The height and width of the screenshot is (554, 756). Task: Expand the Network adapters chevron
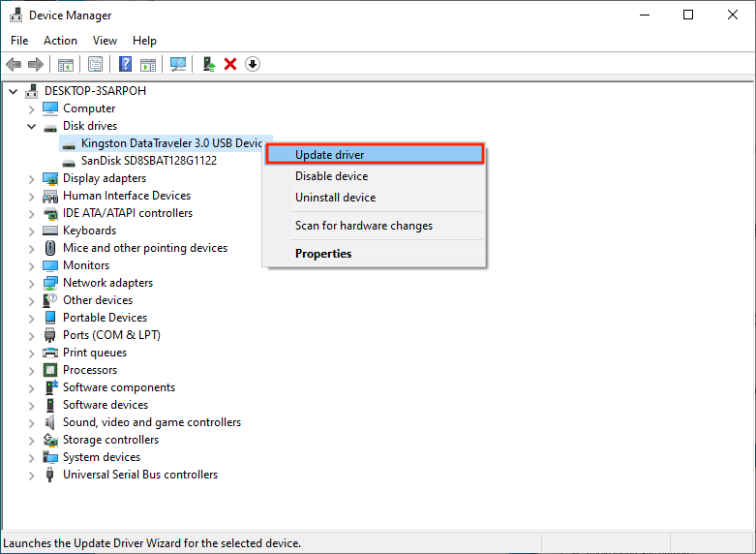[x=32, y=283]
